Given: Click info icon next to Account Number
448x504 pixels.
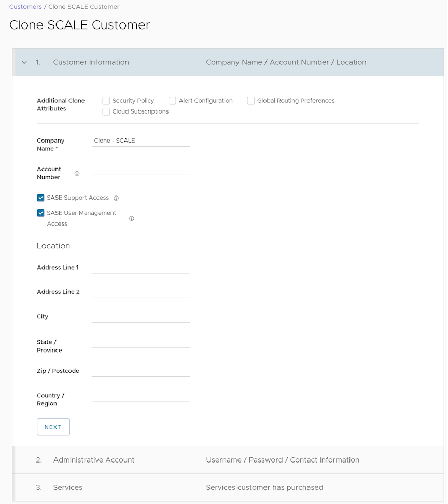Looking at the screenshot, I should (77, 174).
